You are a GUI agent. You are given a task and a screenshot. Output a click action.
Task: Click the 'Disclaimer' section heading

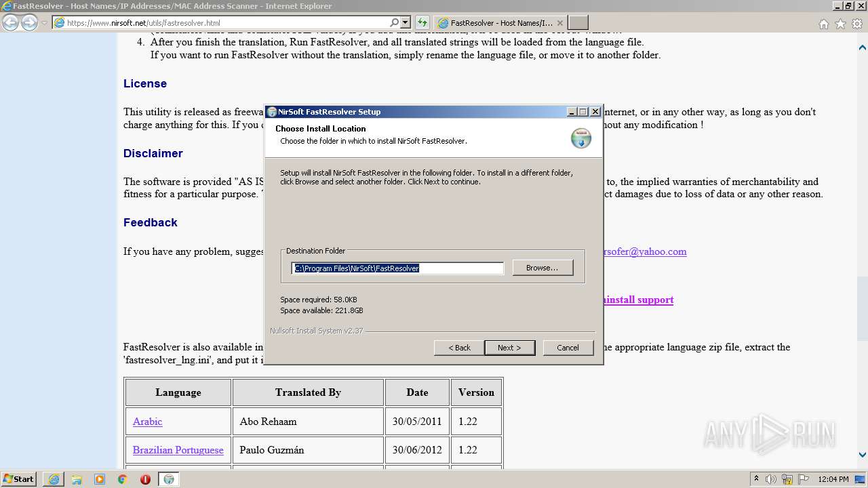pos(153,153)
